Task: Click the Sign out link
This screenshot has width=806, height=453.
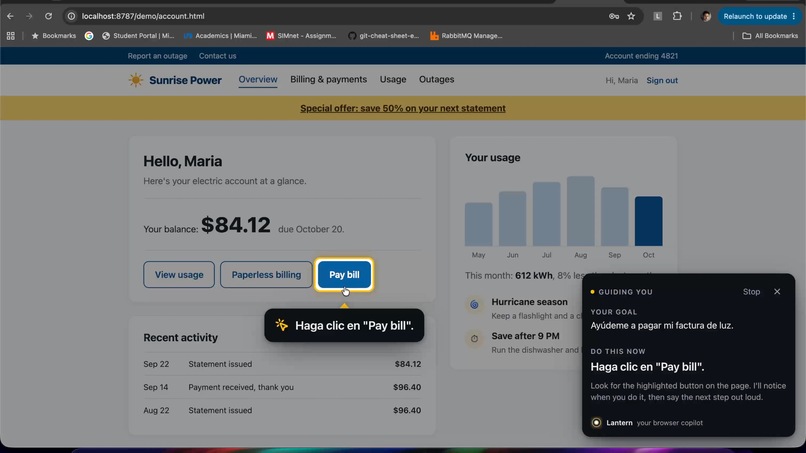Action: click(x=662, y=80)
